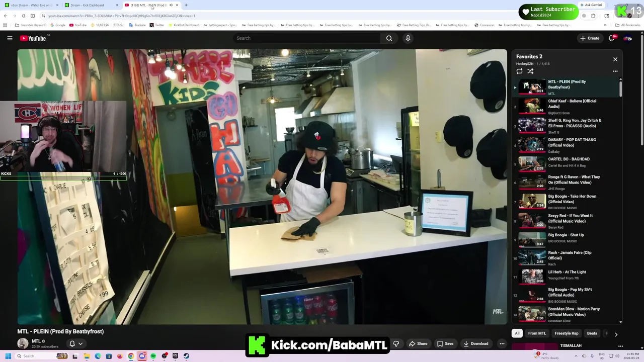This screenshot has height=362, width=644.
Task: Open Favorites 2 playlist more options
Action: (x=615, y=71)
